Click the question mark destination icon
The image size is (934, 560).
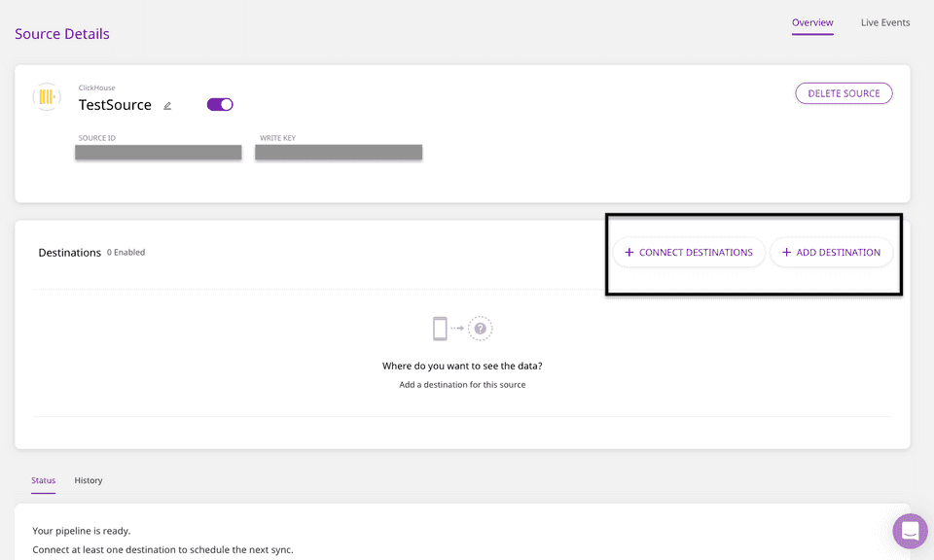480,329
